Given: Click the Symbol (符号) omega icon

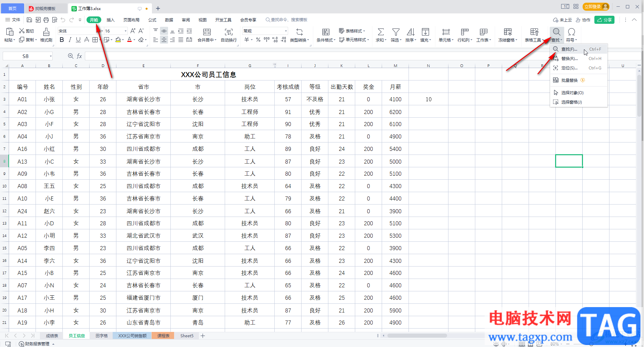Looking at the screenshot, I should tap(572, 32).
